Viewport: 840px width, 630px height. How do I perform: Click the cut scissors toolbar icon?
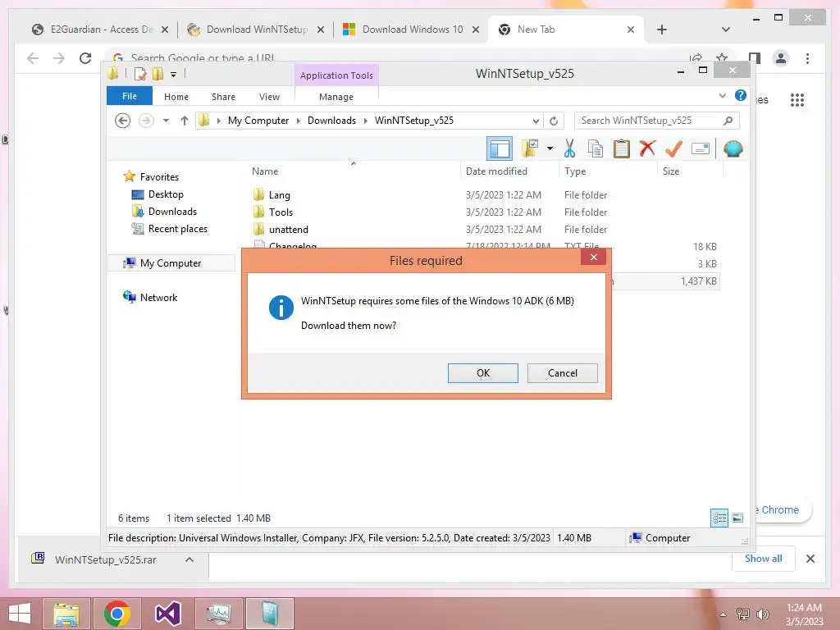tap(569, 148)
